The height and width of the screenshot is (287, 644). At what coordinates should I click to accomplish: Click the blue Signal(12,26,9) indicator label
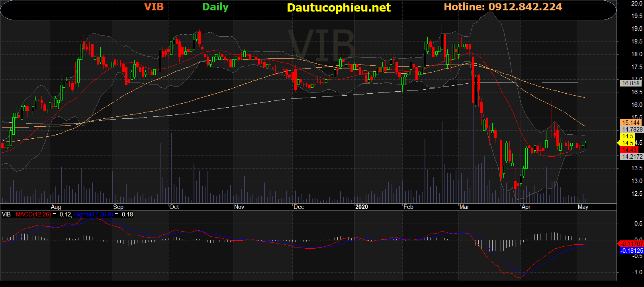(x=94, y=214)
